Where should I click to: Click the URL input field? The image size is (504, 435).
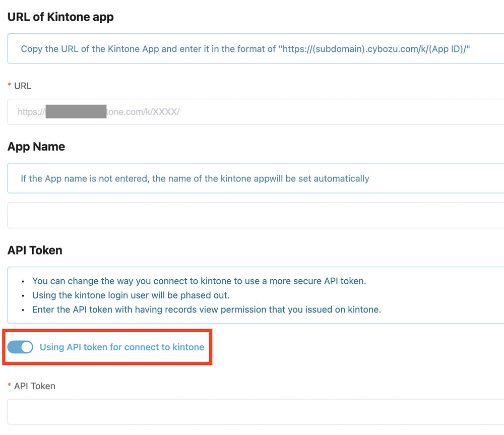coord(256,111)
